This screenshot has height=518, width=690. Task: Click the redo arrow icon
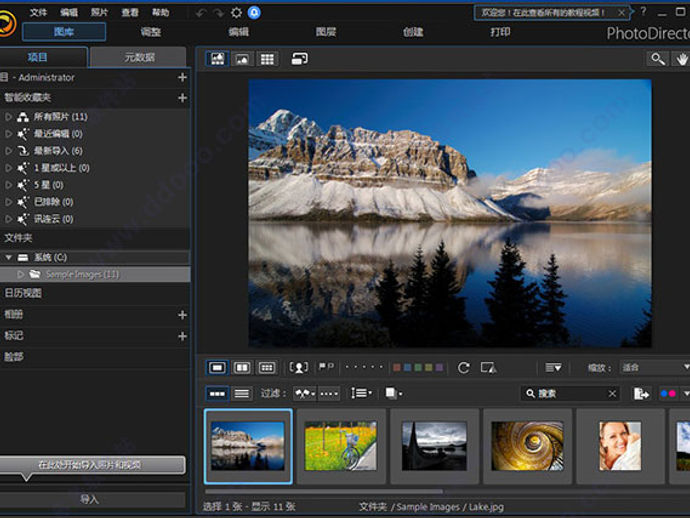click(218, 13)
